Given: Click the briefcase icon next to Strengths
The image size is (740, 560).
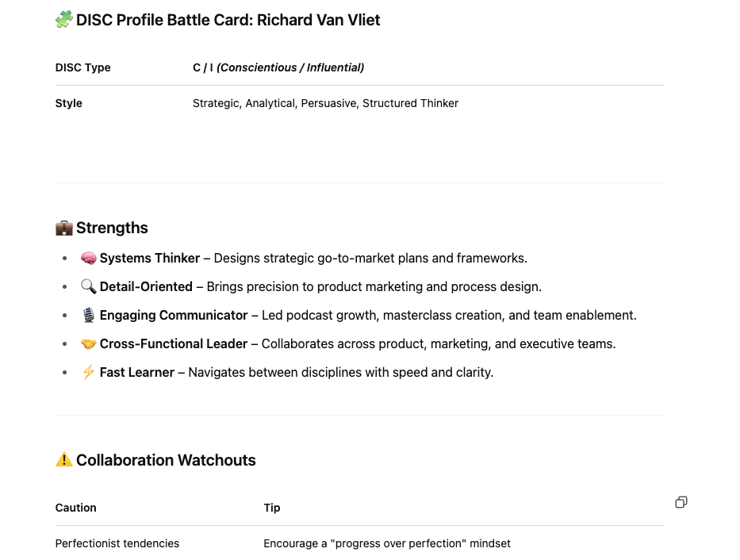Looking at the screenshot, I should pos(64,228).
